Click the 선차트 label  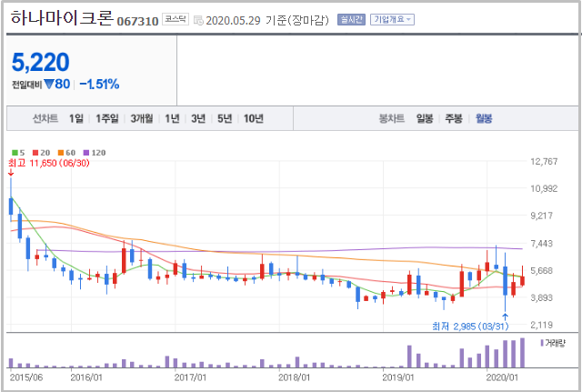click(45, 118)
